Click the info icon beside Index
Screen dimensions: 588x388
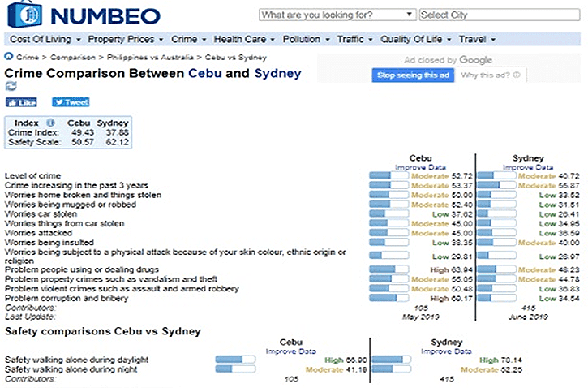(50, 123)
